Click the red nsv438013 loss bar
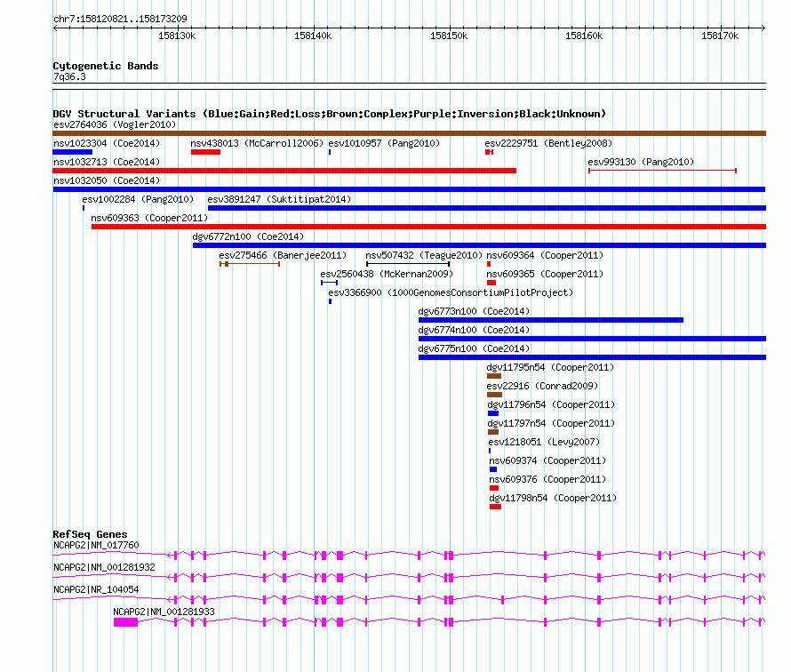Viewport: 791px width, 672px height. click(206, 152)
